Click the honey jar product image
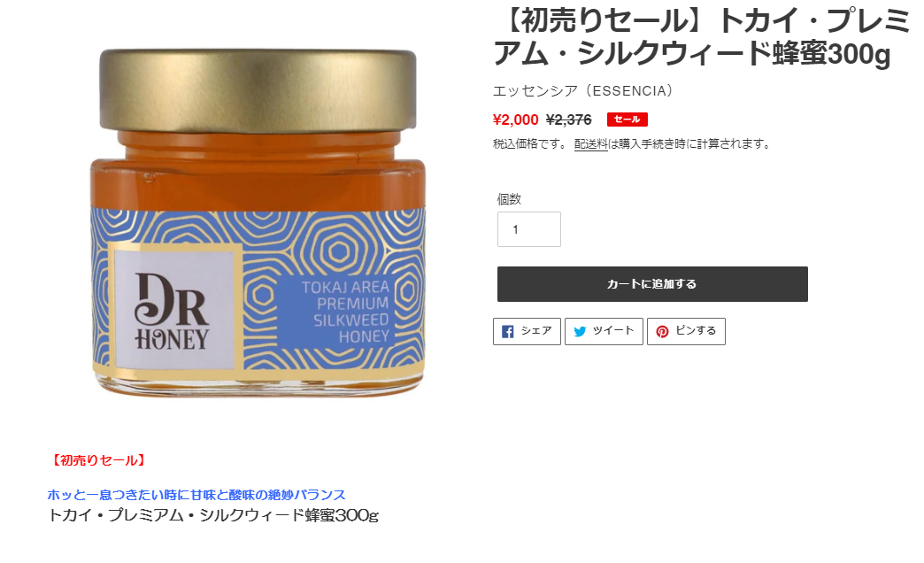Image resolution: width=924 pixels, height=563 pixels. pos(258,223)
